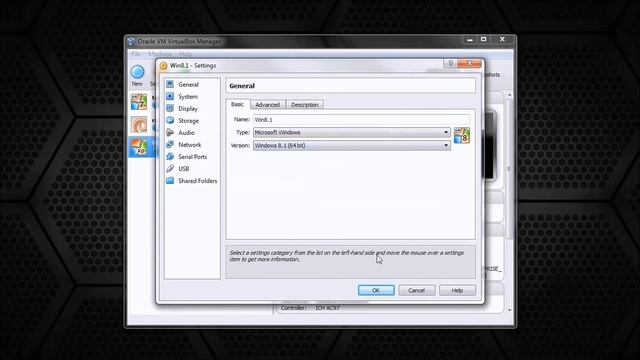Open the Display settings icon

170,108
